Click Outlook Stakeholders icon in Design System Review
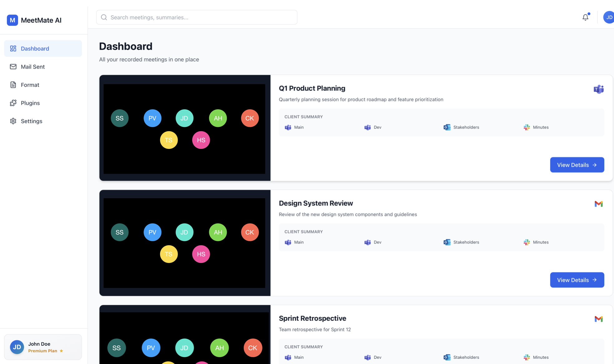 click(447, 242)
